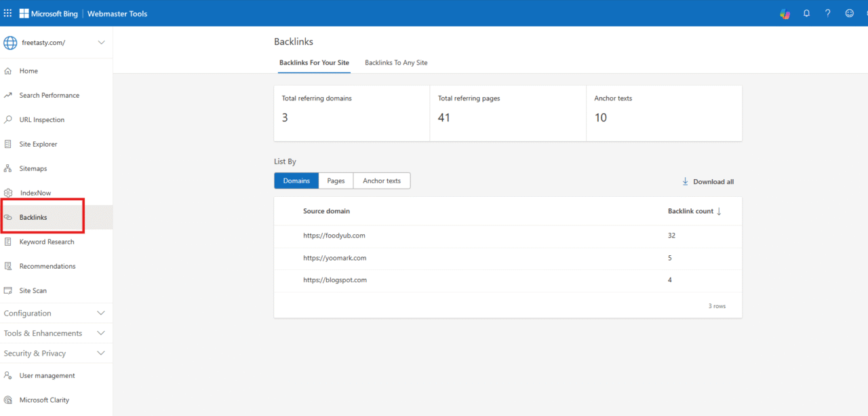List backlinks by Domains
The height and width of the screenshot is (416, 868).
[296, 181]
